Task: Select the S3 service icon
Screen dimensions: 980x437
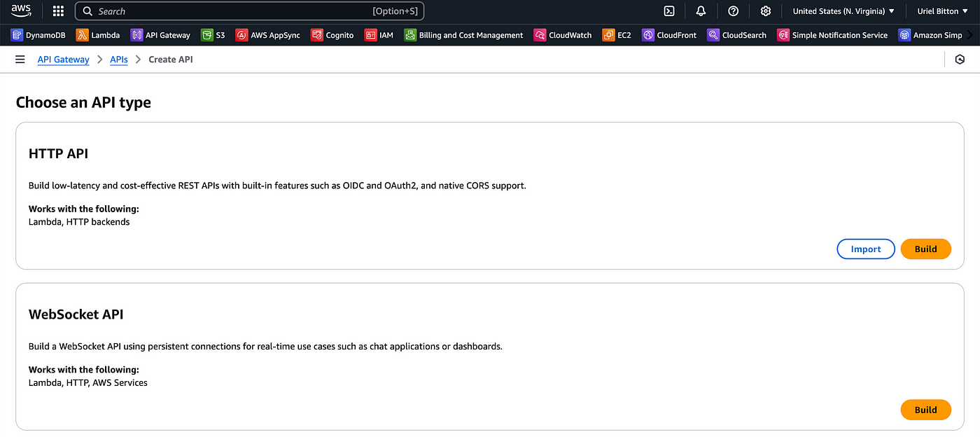Action: [213, 34]
